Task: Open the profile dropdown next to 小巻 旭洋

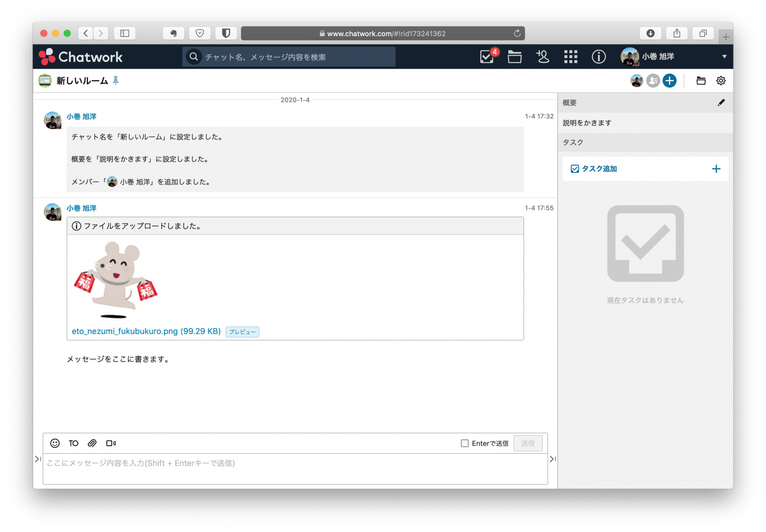Action: 724,56
